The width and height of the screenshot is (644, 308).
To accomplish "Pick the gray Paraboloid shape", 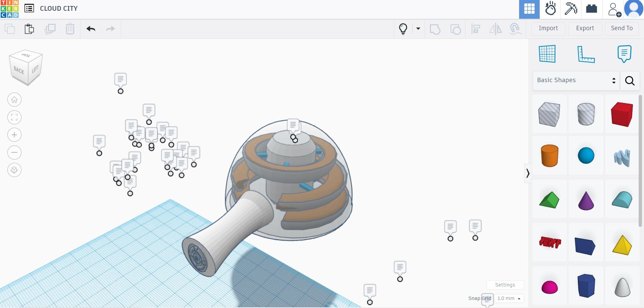I will tap(622, 287).
